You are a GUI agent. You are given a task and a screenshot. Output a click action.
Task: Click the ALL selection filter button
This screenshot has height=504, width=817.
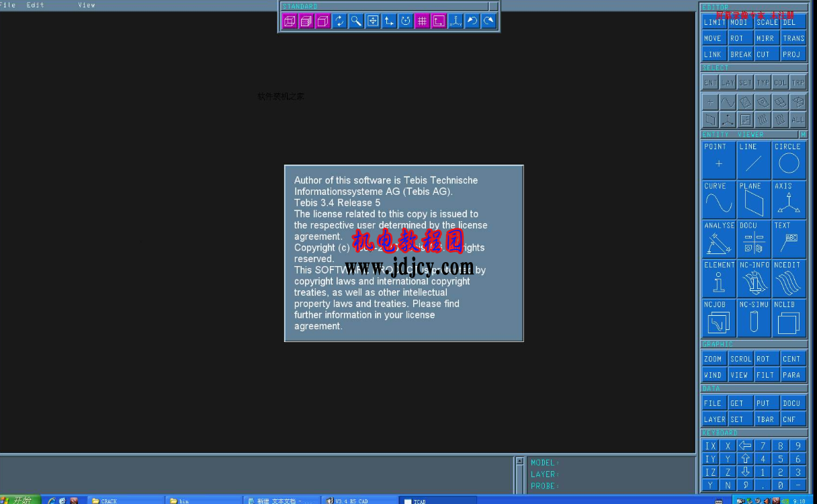click(x=798, y=120)
